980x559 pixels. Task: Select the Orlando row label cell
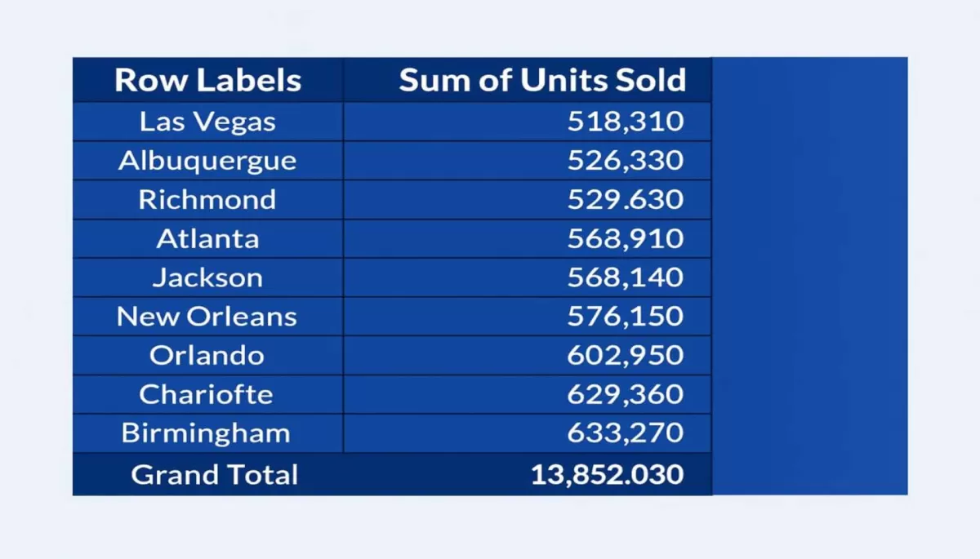coord(207,355)
